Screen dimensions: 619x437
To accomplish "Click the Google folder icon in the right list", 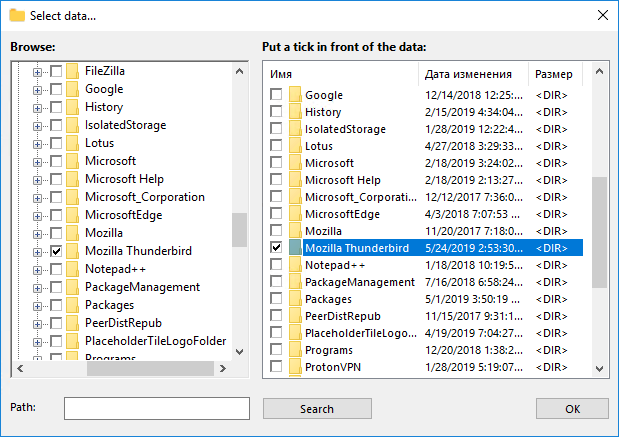I will 295,95.
